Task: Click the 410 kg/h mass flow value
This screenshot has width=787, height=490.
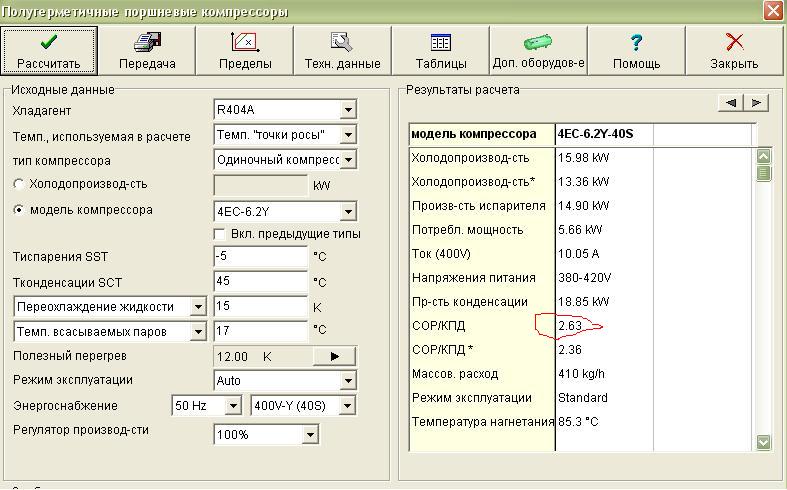Action: [x=581, y=375]
